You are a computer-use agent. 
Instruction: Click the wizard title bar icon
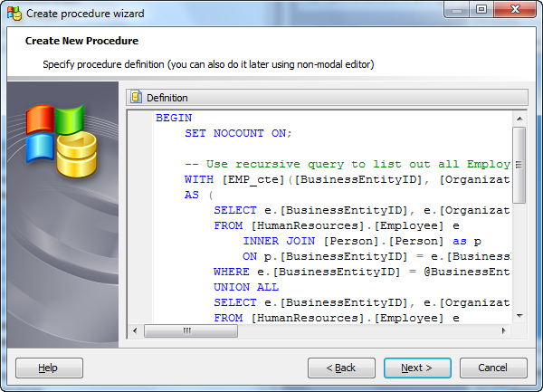(12, 12)
